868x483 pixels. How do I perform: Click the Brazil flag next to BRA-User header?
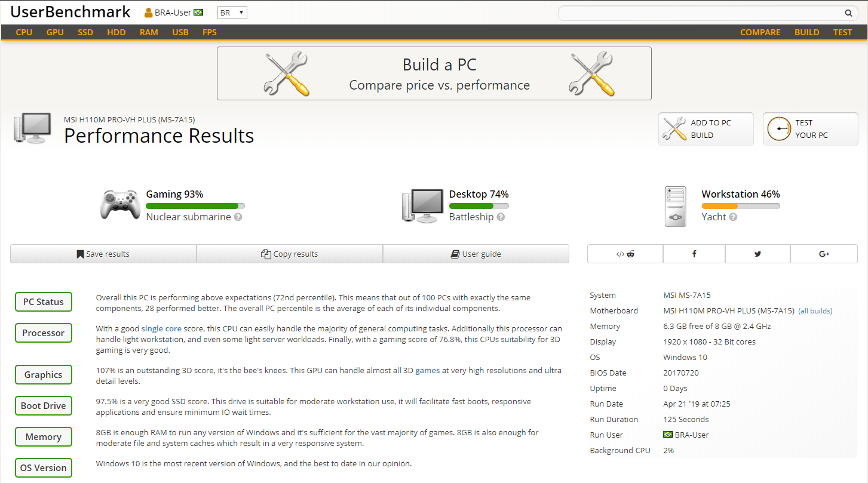click(x=198, y=13)
